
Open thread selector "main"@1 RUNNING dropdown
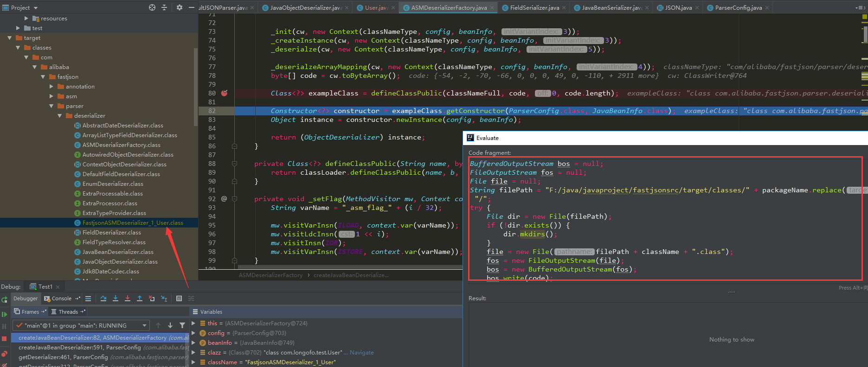pyautogui.click(x=81, y=325)
